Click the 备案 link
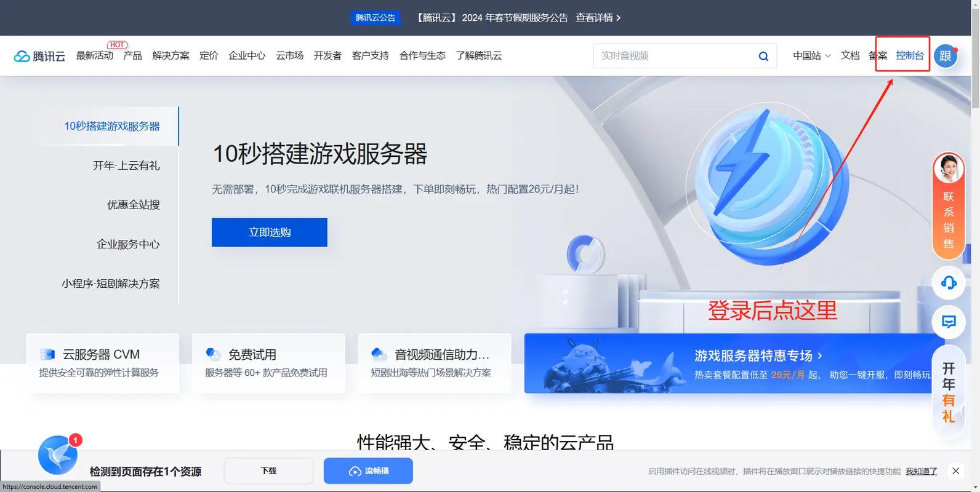This screenshot has height=492, width=980. [x=878, y=56]
